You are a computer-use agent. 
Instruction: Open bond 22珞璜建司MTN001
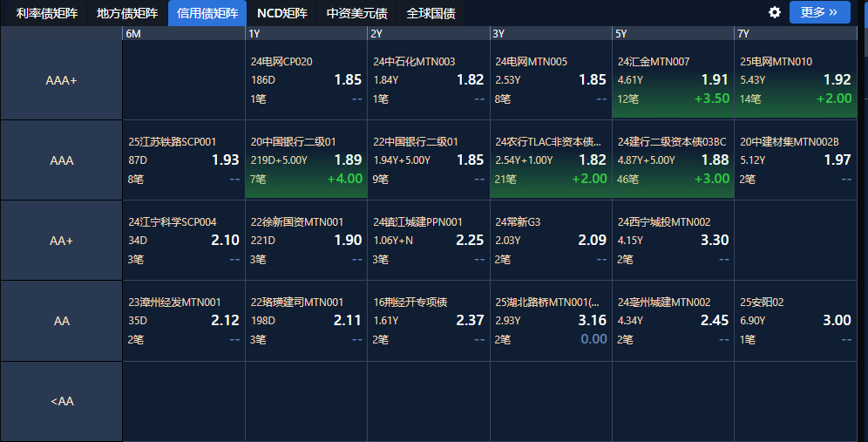point(296,303)
